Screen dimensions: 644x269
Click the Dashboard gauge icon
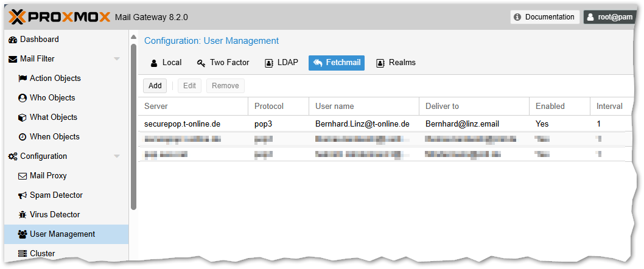pos(13,40)
